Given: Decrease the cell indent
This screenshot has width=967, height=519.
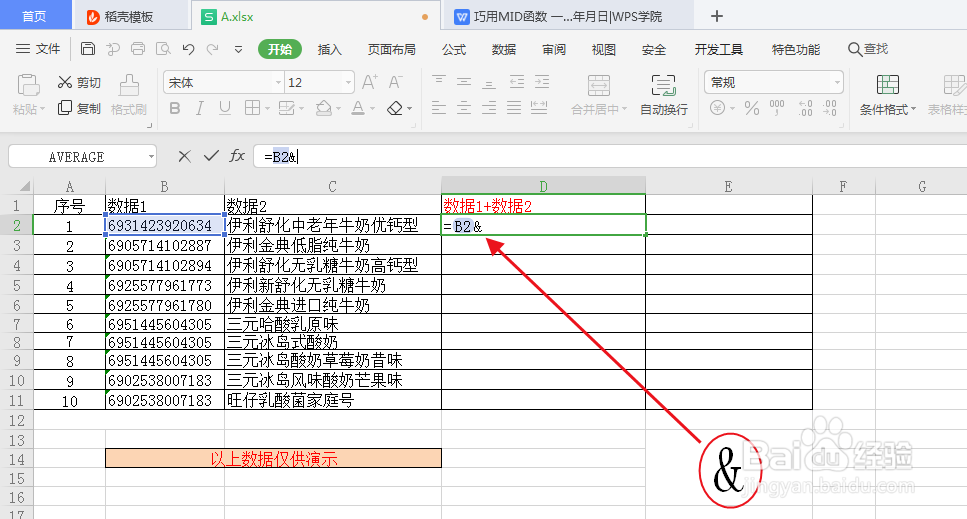Looking at the screenshot, I should click(517, 81).
